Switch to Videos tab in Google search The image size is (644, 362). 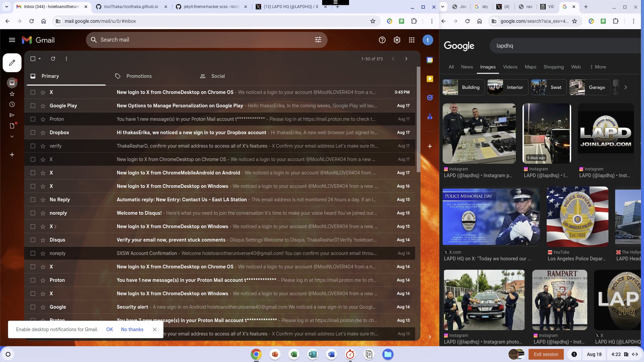(510, 67)
